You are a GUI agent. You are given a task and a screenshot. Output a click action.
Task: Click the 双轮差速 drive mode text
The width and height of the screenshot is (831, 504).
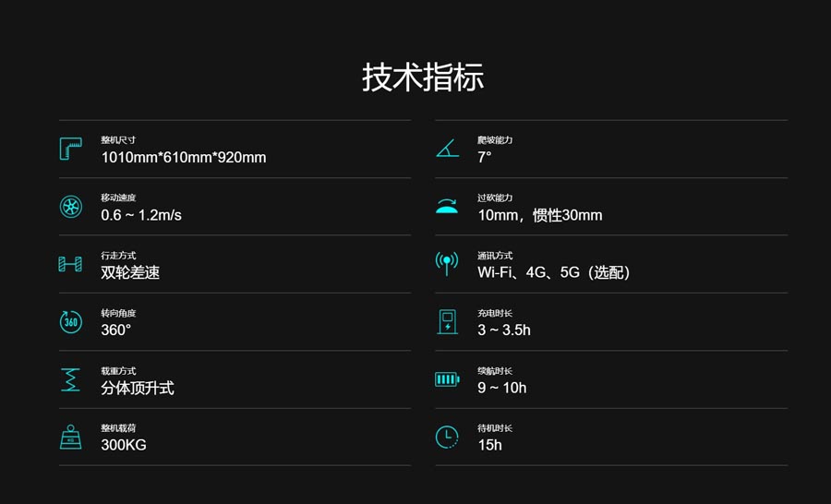tap(130, 272)
